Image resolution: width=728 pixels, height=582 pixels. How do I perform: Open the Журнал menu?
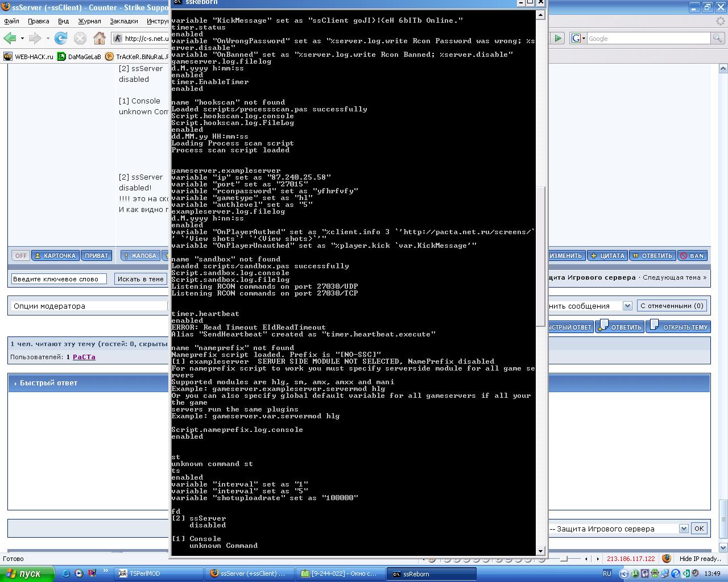89,21
